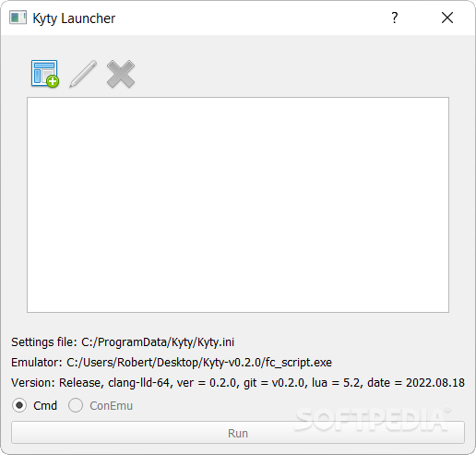Add a new configuration entry

coord(45,74)
